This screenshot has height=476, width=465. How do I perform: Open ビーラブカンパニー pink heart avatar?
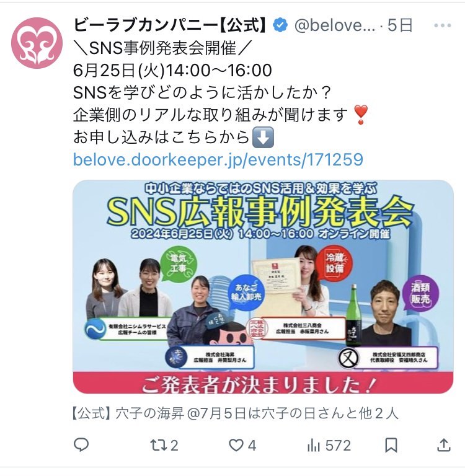(37, 43)
